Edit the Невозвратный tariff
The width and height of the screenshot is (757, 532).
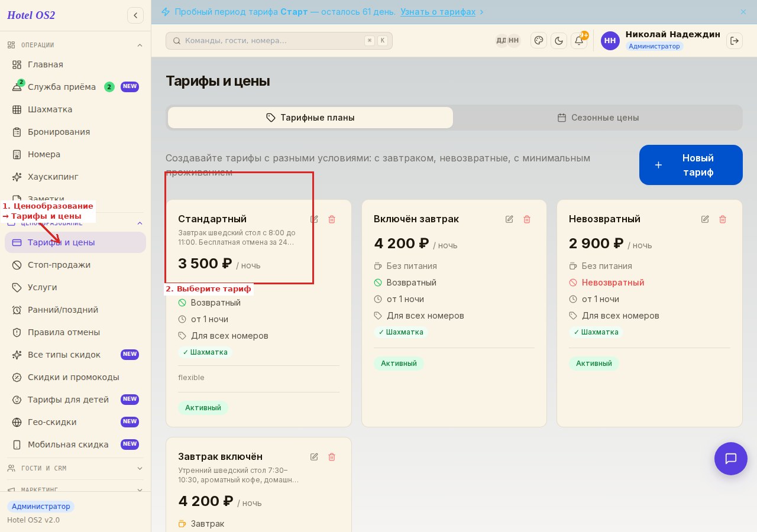[705, 219]
